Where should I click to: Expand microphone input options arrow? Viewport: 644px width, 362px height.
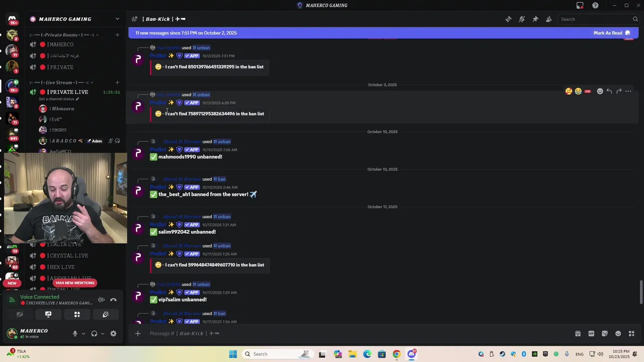coord(84,333)
